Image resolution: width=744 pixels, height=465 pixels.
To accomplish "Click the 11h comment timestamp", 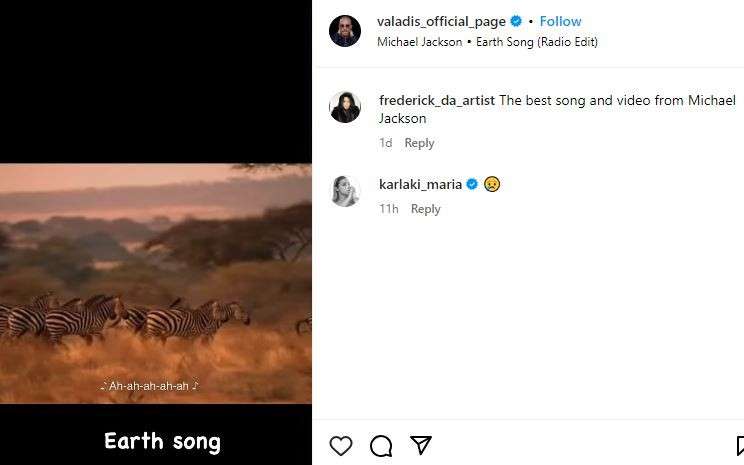I will pyautogui.click(x=389, y=209).
